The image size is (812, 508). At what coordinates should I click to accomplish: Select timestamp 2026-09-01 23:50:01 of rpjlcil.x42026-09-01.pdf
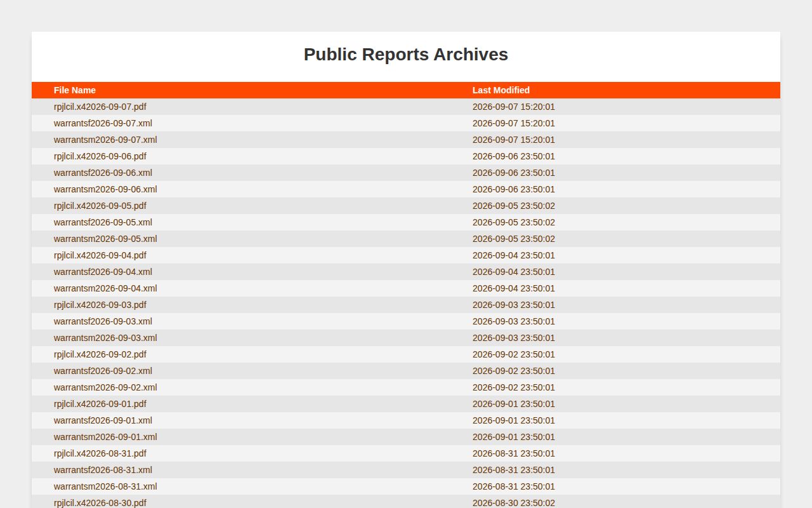click(x=514, y=404)
